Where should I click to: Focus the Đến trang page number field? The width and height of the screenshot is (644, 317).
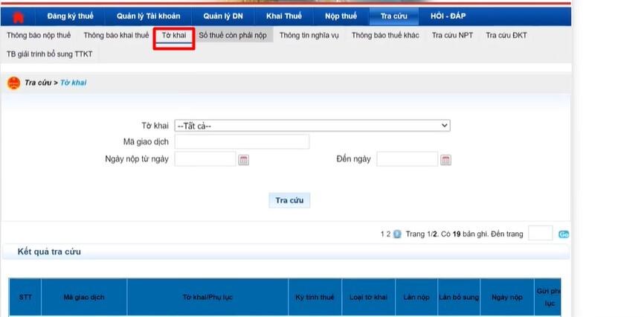tap(541, 234)
